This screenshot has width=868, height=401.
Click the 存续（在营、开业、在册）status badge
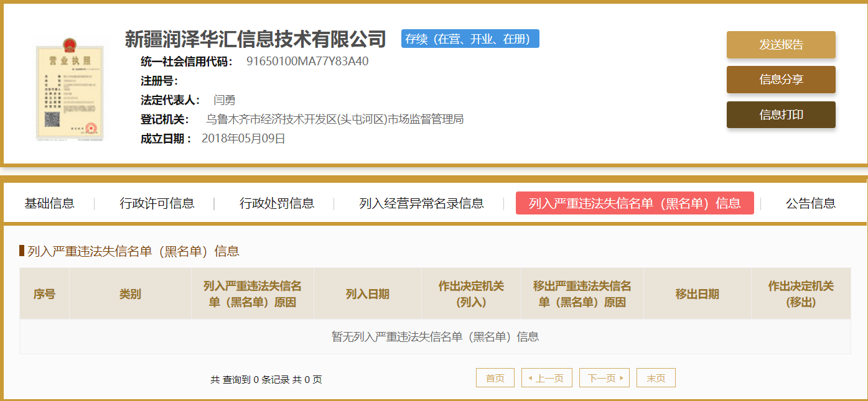click(x=470, y=39)
